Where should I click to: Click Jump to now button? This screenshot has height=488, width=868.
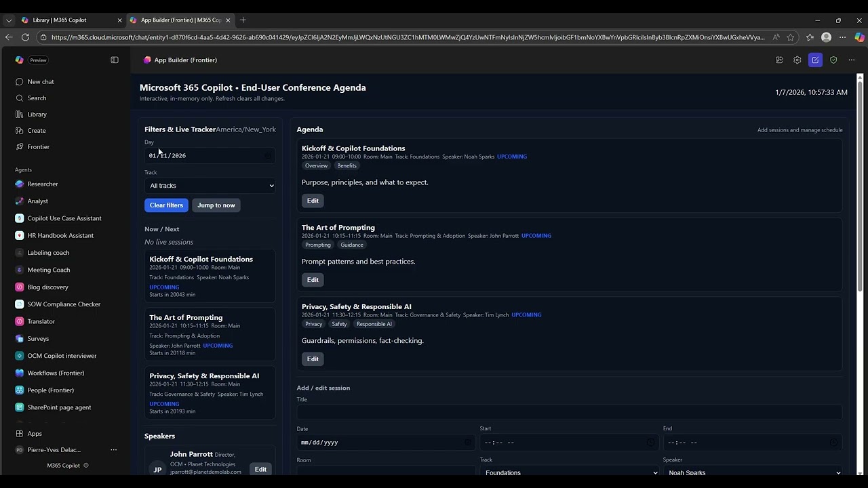click(216, 205)
